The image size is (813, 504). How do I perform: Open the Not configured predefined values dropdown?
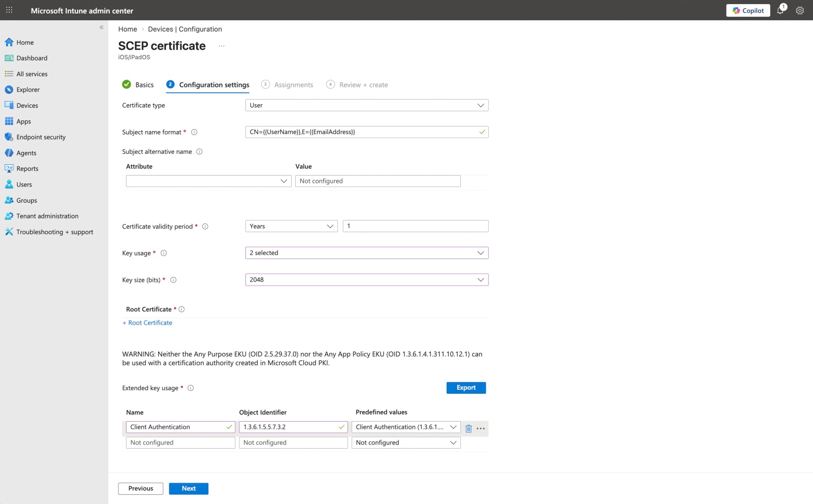(x=406, y=443)
